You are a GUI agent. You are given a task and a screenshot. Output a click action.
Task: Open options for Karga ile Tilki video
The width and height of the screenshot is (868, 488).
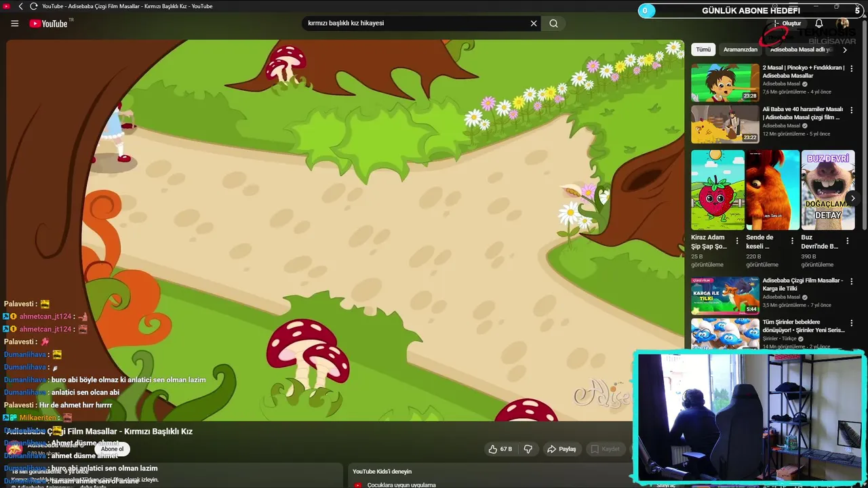click(852, 281)
